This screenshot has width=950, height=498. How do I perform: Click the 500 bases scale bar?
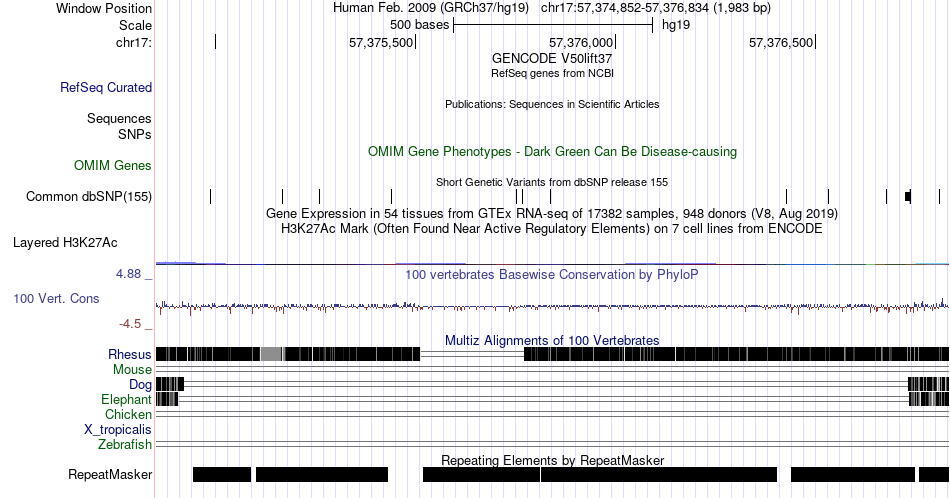pyautogui.click(x=553, y=25)
